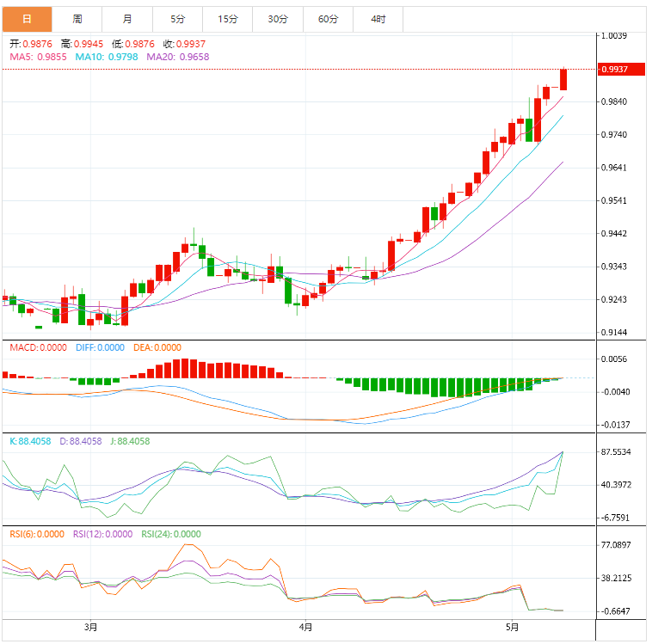Open the 15分 interval tab

[x=227, y=18]
